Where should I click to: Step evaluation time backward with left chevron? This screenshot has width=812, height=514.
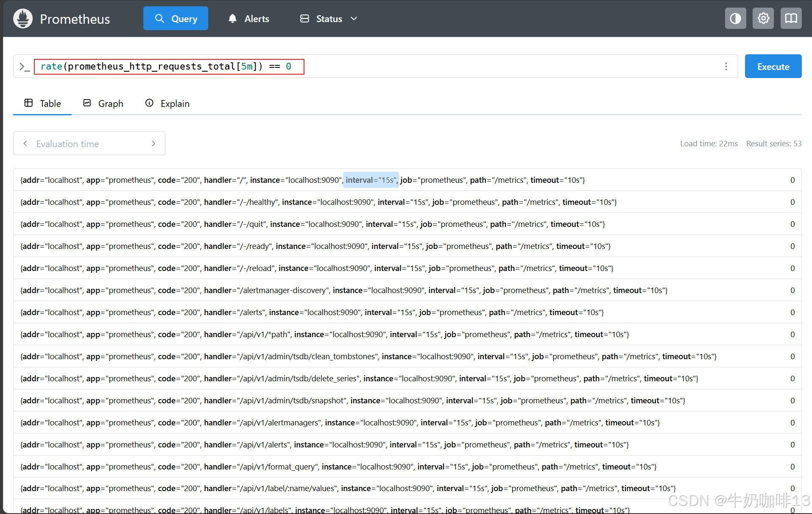pyautogui.click(x=25, y=143)
